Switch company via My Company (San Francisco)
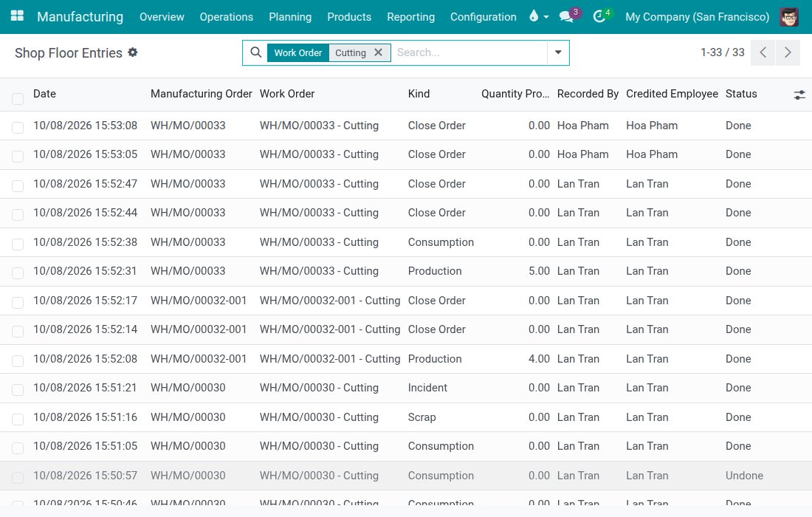The width and height of the screenshot is (812, 517). [697, 16]
